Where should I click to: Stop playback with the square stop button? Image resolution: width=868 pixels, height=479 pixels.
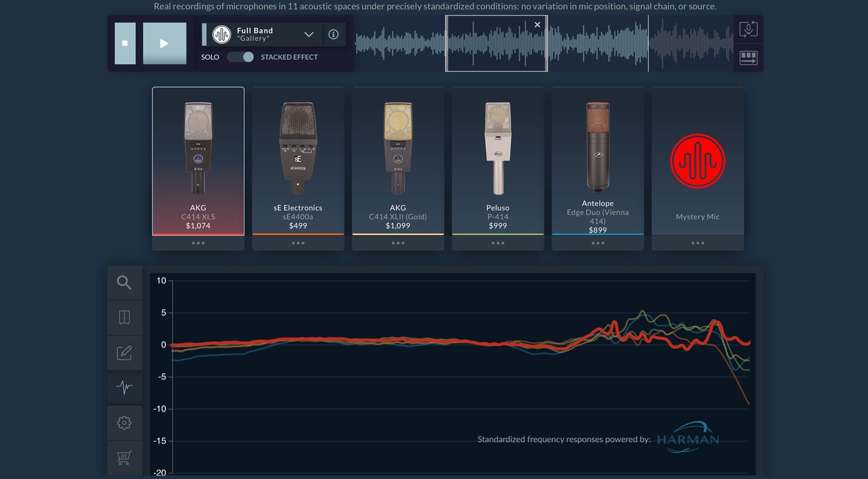coord(125,43)
